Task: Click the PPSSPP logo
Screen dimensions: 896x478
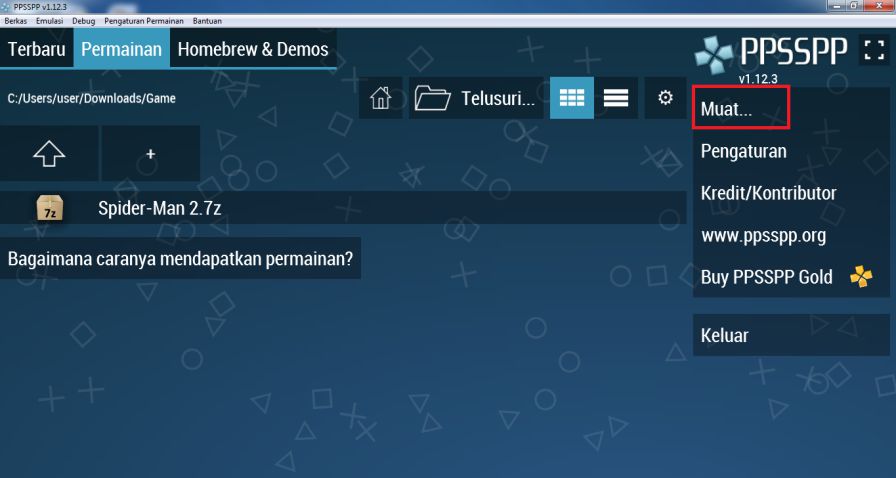Action: [770, 53]
